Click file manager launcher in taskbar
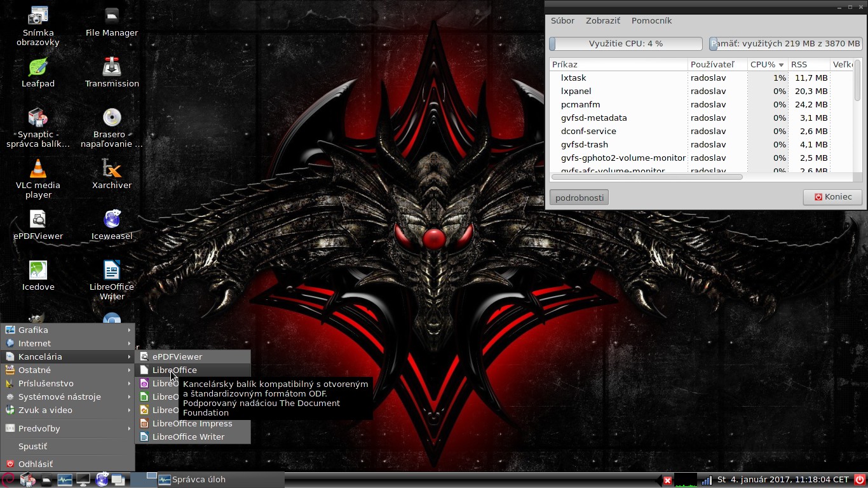The width and height of the screenshot is (868, 488). pos(46,480)
